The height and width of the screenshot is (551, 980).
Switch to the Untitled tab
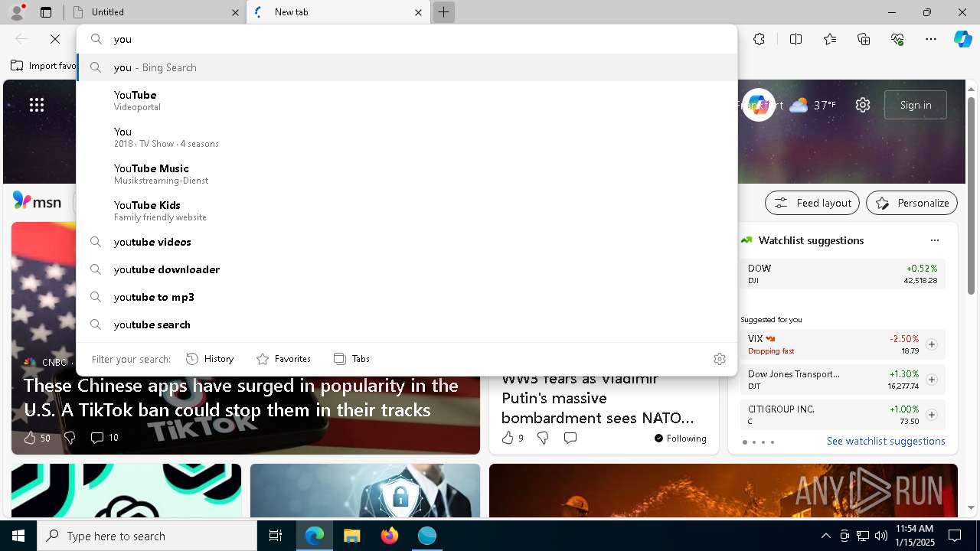155,12
